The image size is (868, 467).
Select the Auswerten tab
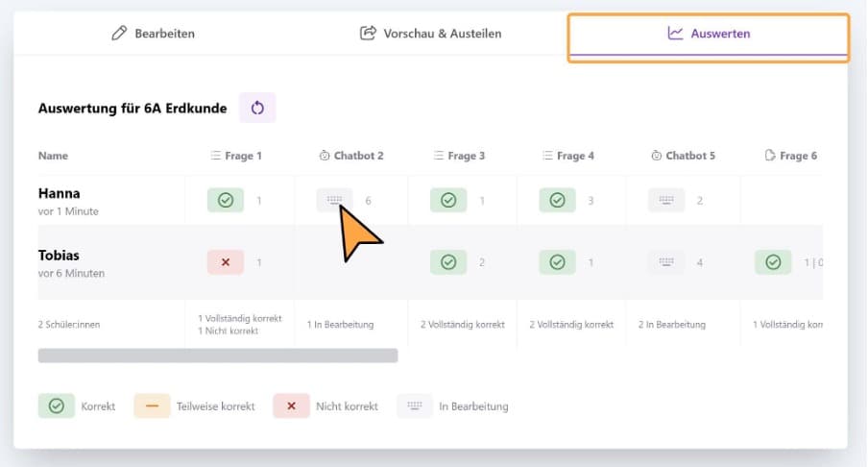click(709, 34)
